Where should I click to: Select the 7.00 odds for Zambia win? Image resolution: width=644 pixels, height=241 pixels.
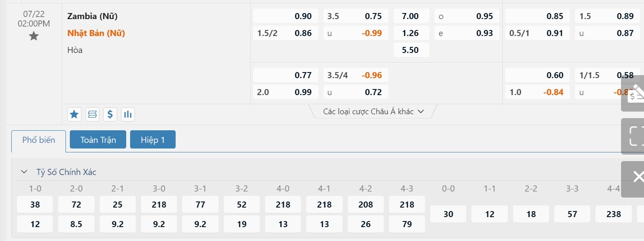coord(411,17)
